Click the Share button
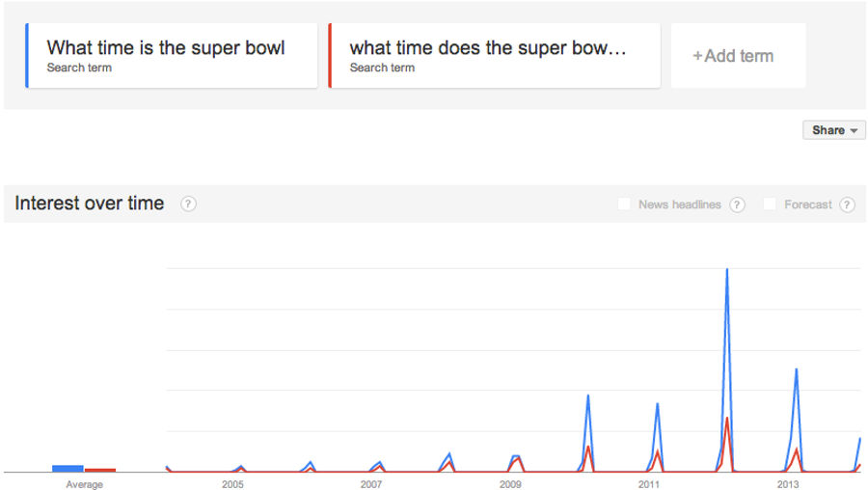This screenshot has width=868, height=490. point(834,130)
